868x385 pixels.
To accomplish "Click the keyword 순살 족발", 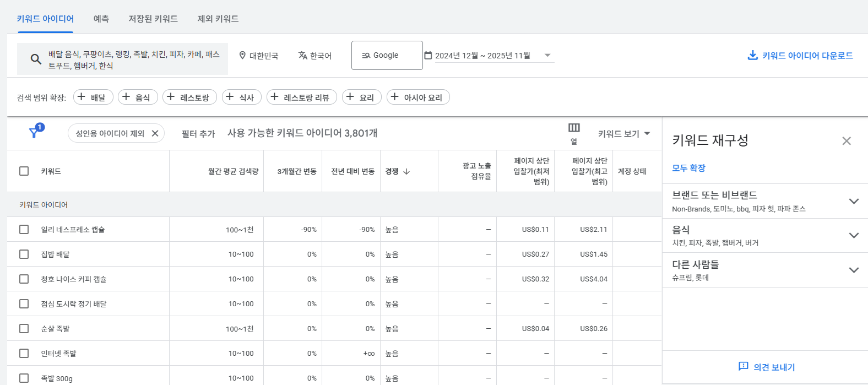I will [55, 328].
